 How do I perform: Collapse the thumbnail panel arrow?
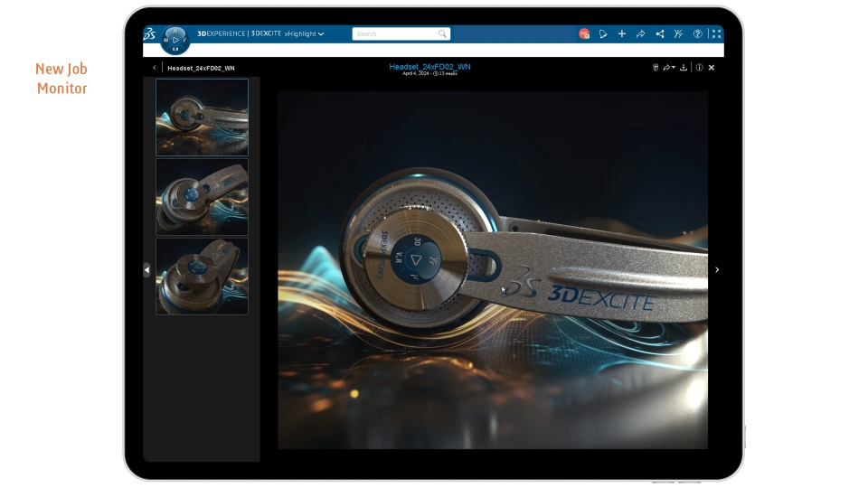point(146,269)
